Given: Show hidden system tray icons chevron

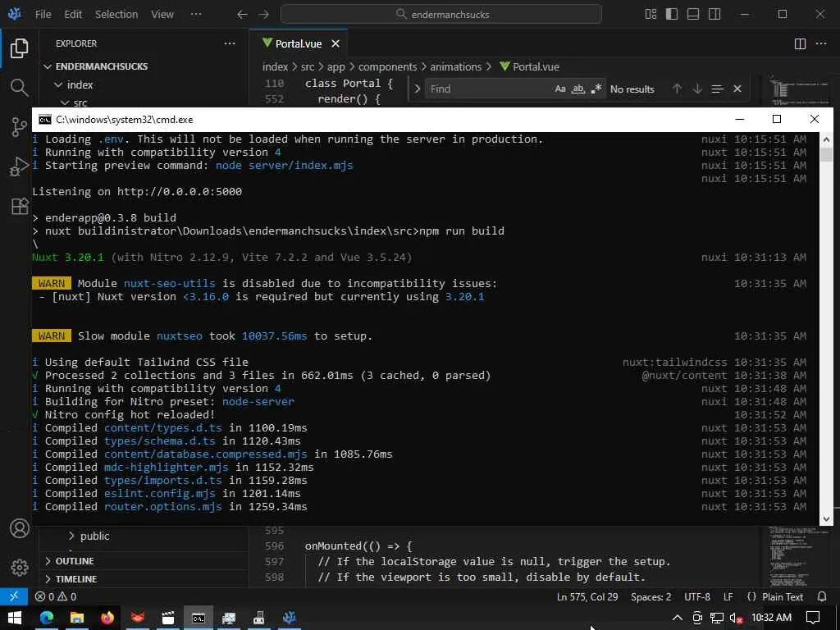Looking at the screenshot, I should (x=677, y=618).
